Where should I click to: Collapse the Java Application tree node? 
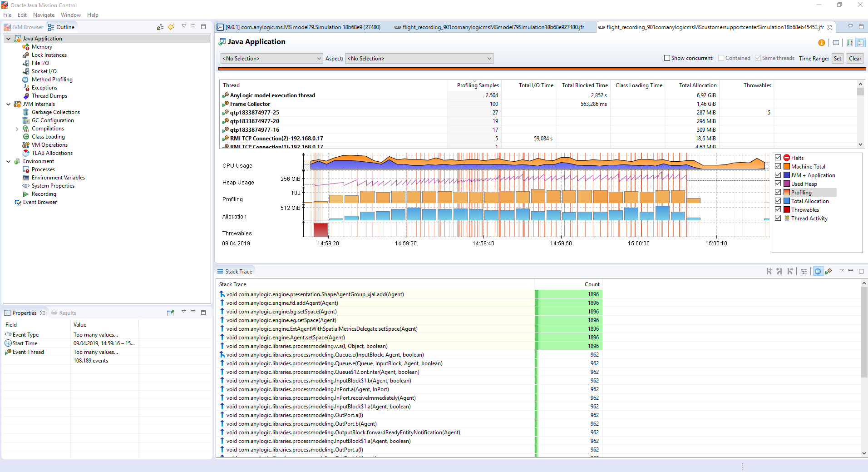pos(9,39)
